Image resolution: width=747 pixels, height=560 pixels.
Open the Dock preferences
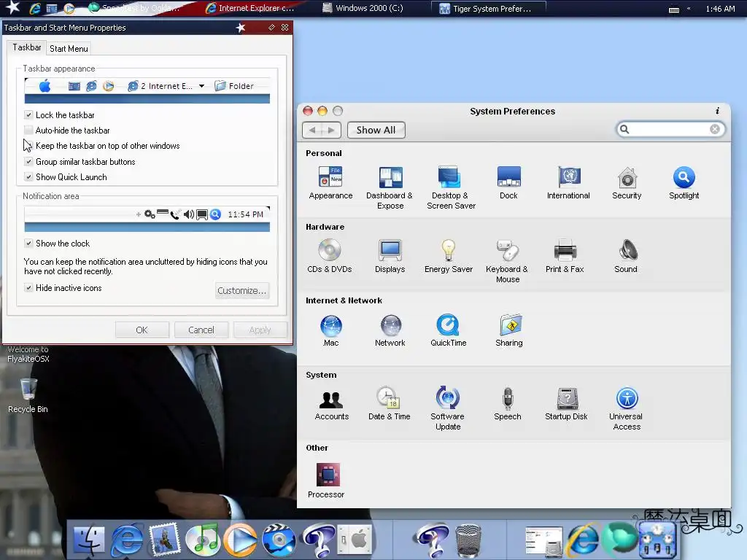[x=508, y=183]
